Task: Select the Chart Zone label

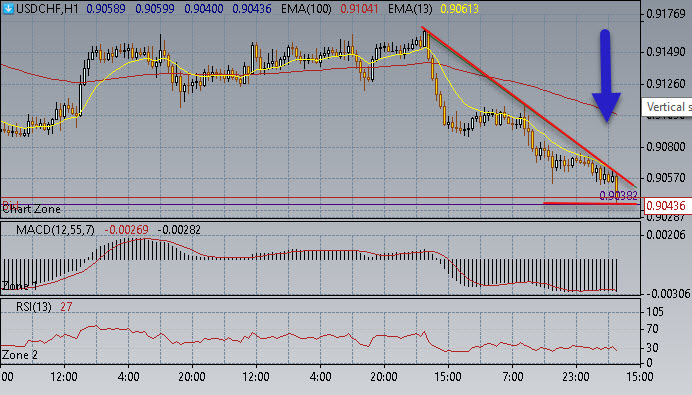Action: [31, 209]
